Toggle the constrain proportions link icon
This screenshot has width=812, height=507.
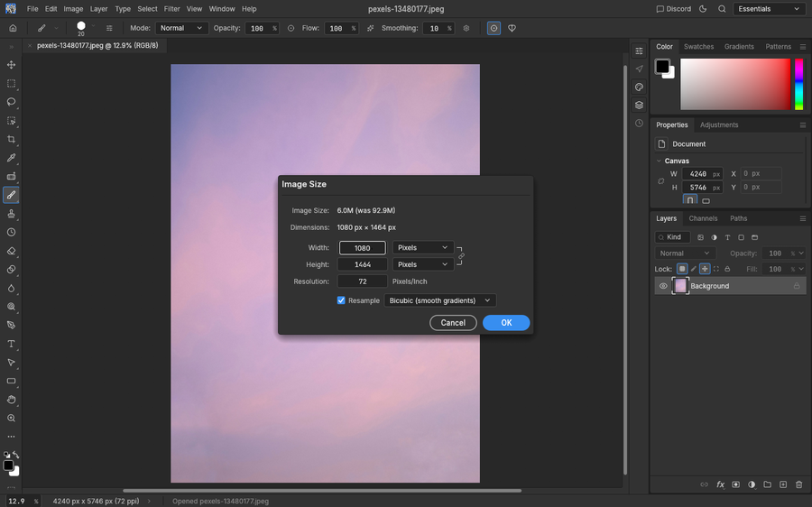(461, 256)
